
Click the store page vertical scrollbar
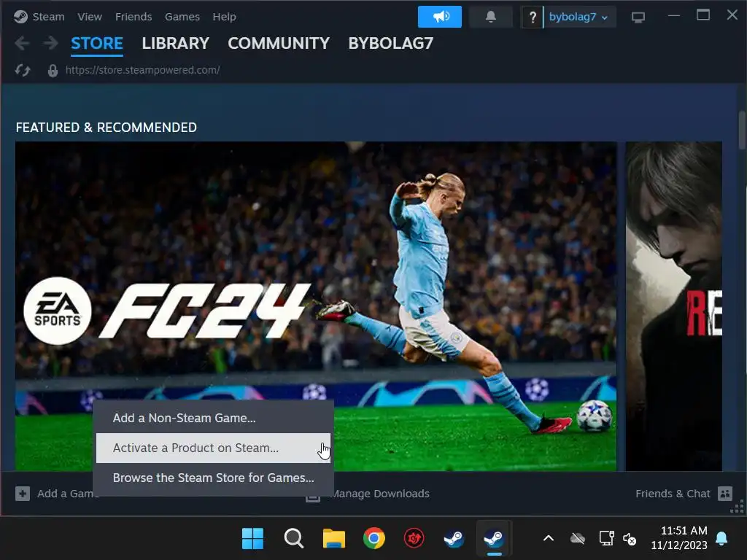(741, 131)
